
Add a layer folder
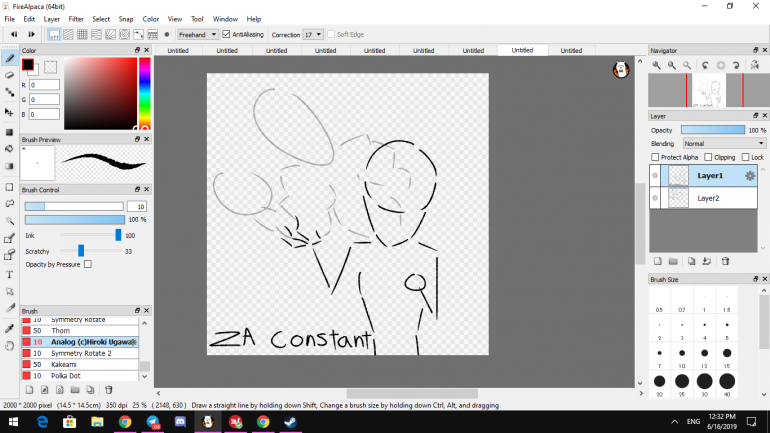673,261
